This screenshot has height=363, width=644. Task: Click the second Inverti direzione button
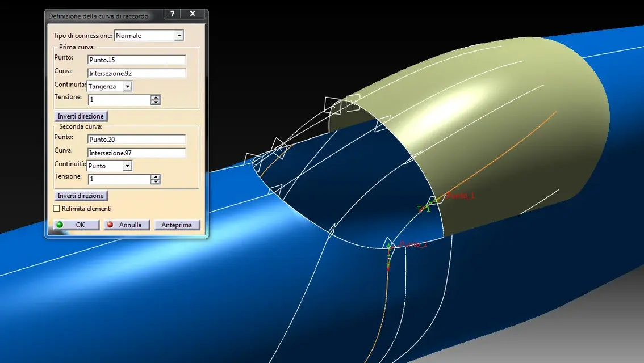tap(81, 196)
